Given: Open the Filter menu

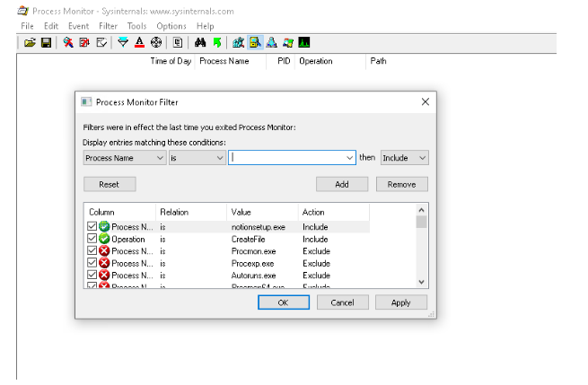Looking at the screenshot, I should coord(108,26).
